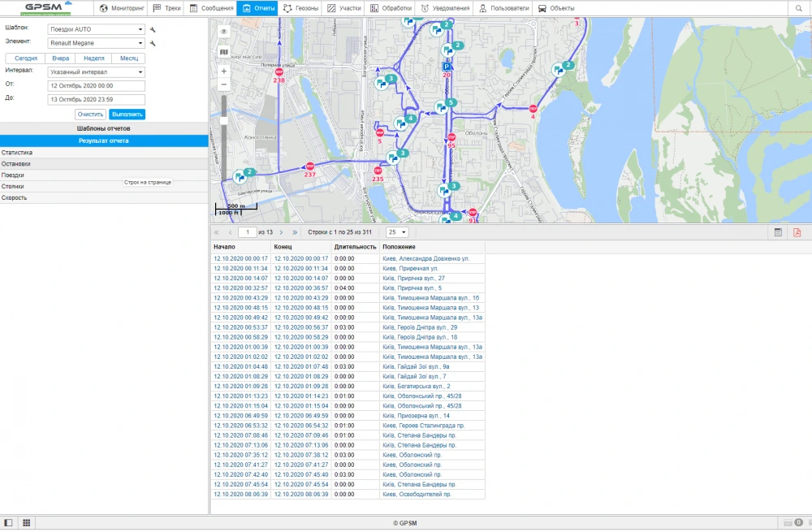812x532 pixels.
Task: Toggle the left sidebar panel icon
Action: [9, 522]
